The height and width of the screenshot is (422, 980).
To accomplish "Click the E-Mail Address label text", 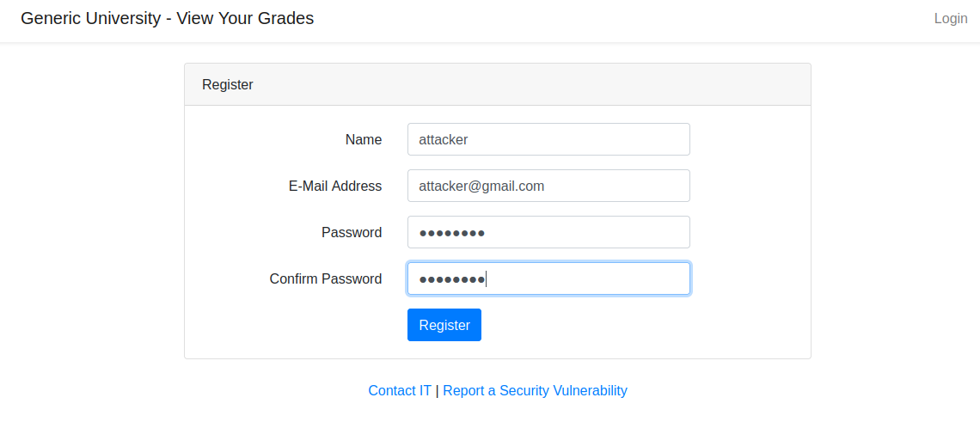I will point(335,186).
